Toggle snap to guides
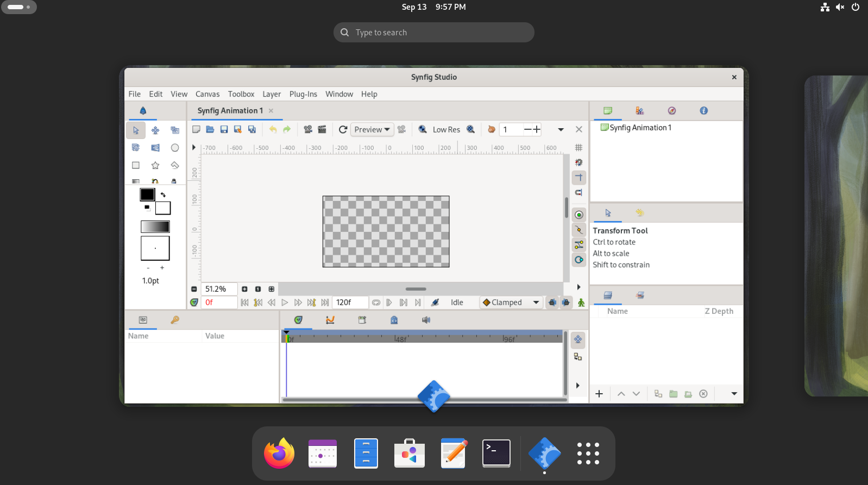 (x=579, y=192)
